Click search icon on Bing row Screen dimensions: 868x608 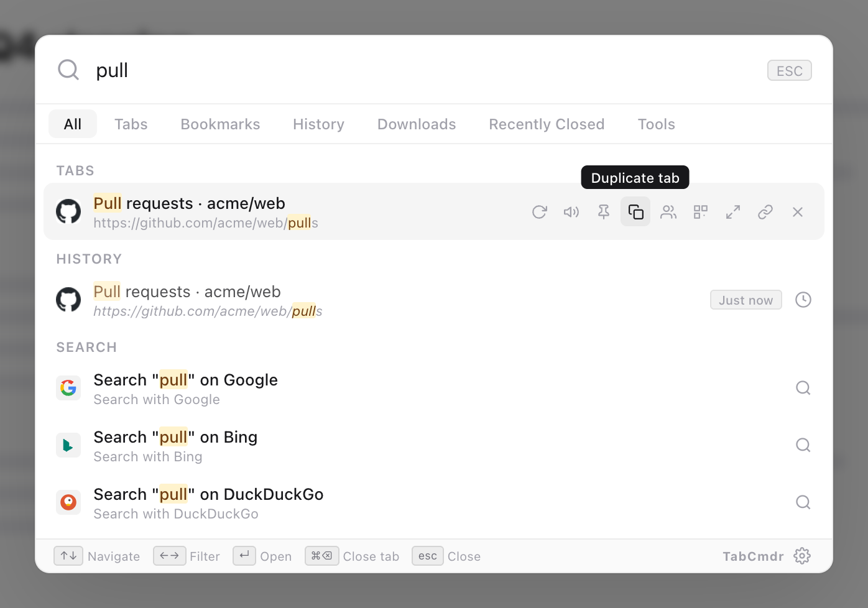click(x=803, y=445)
